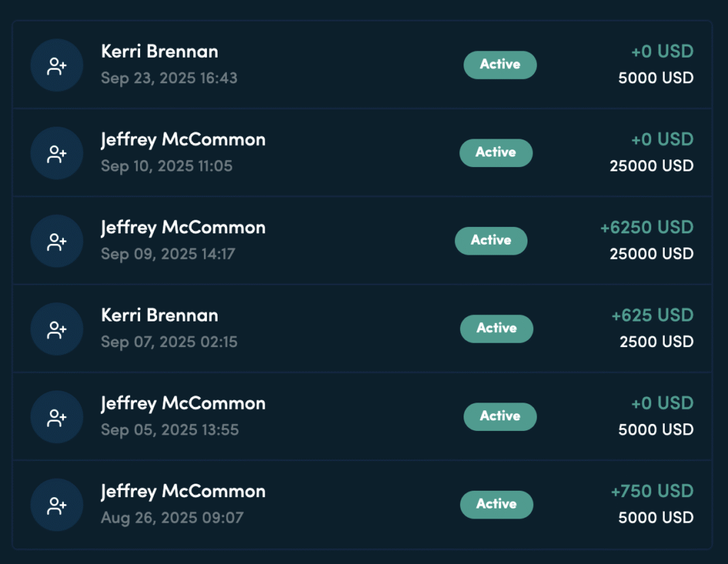Click the user-plus icon beside Kerri Brennan Sep 23
This screenshot has height=564, width=728.
(x=57, y=65)
